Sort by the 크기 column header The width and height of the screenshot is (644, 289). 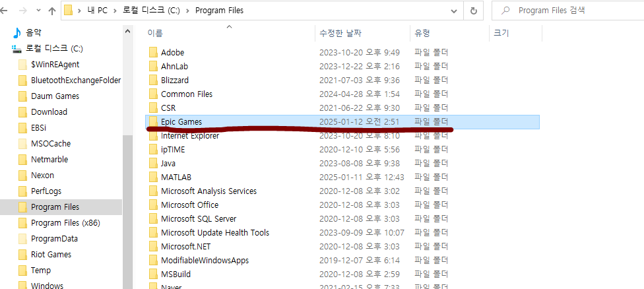coord(501,33)
